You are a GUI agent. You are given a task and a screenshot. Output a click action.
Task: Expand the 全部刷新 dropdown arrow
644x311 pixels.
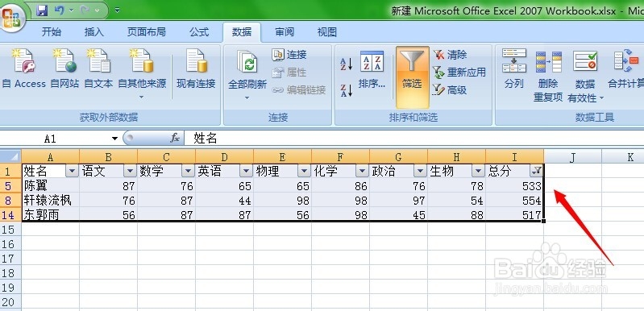click(247, 97)
